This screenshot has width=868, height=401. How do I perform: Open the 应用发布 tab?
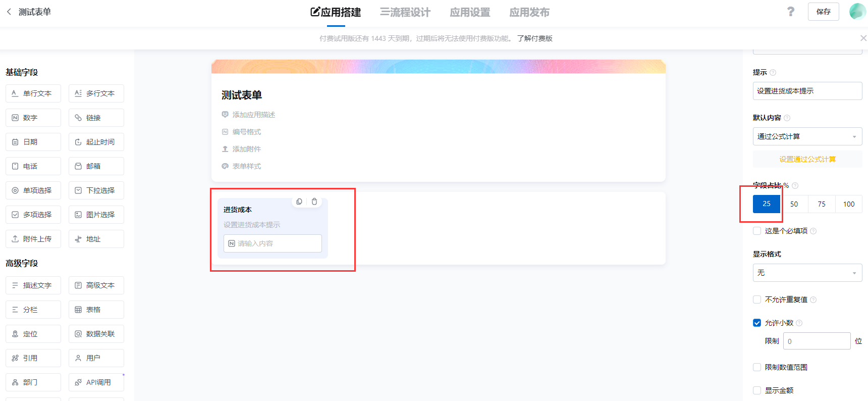(529, 12)
